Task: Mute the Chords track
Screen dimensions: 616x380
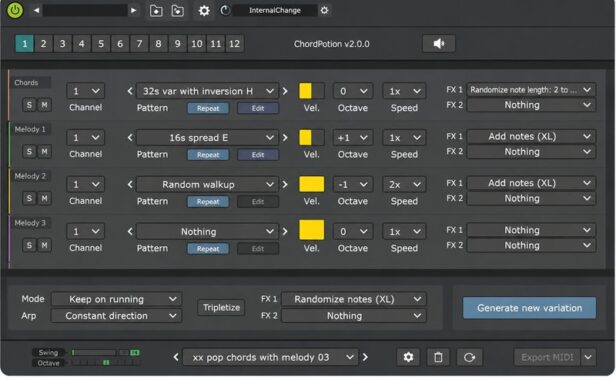Action: click(x=44, y=105)
